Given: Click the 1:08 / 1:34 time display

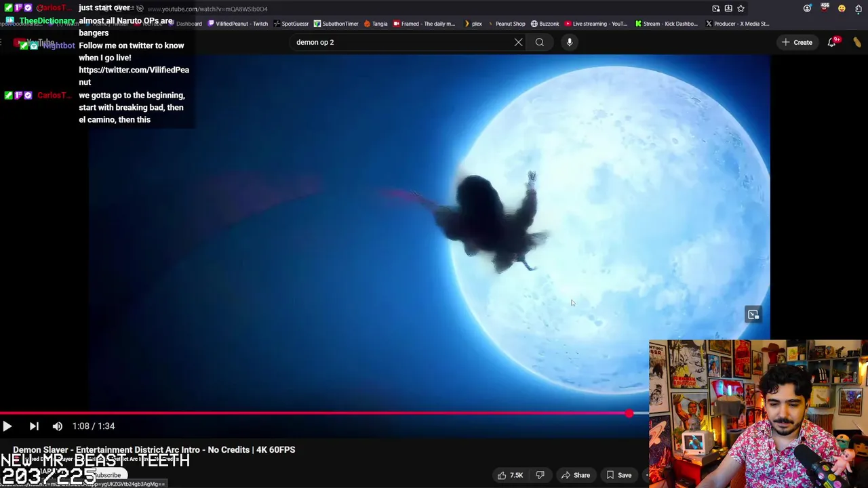Looking at the screenshot, I should (x=94, y=426).
